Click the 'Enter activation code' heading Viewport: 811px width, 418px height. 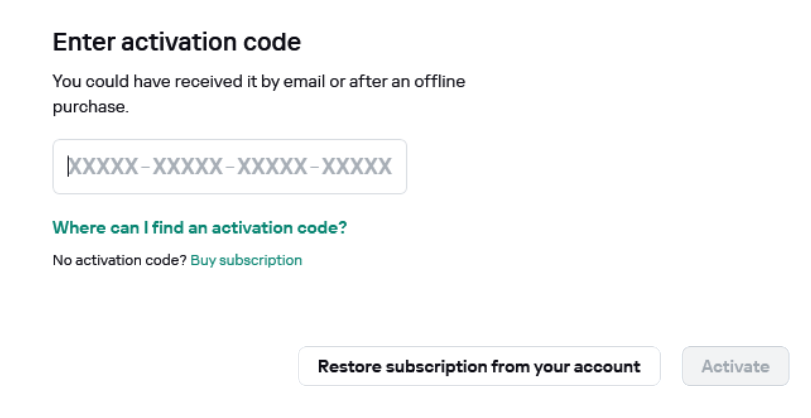(x=177, y=42)
